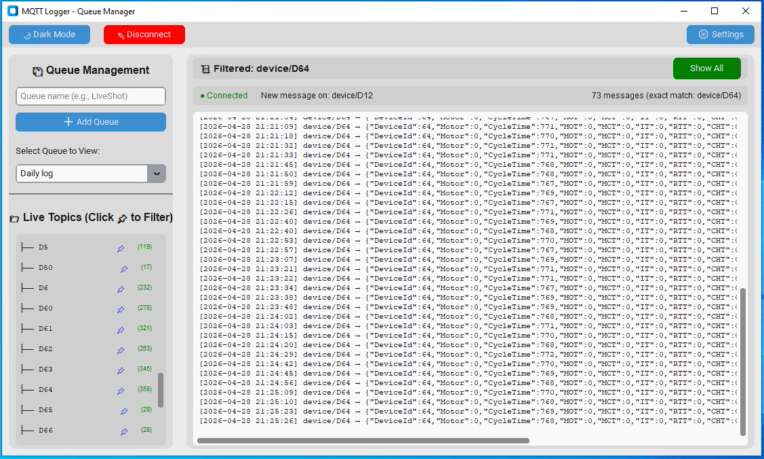Screen dimensions: 764x459
Task: Disconnect from the MQTT broker
Action: 144,35
